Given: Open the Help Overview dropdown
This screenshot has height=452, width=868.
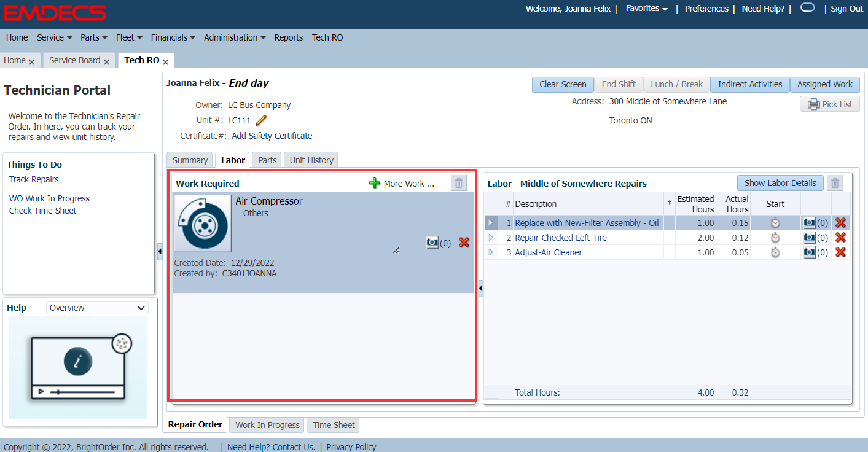Looking at the screenshot, I should pos(97,308).
